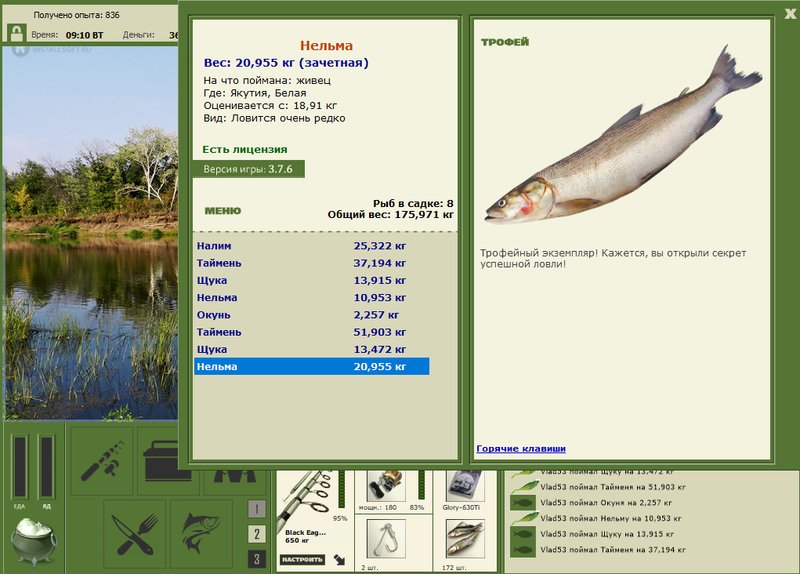Click the fish icon beside Щуку 13,915 log entry
The image size is (800, 574).
pyautogui.click(x=523, y=534)
